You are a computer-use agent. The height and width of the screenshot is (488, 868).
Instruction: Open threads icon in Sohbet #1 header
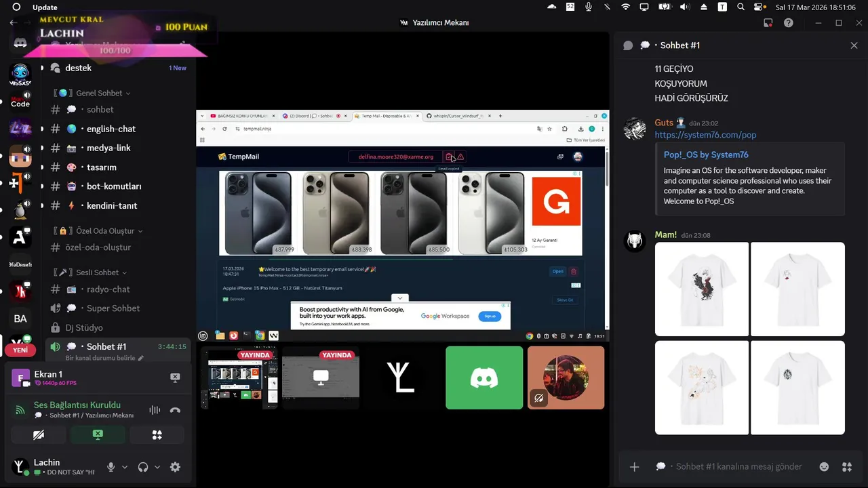tap(628, 45)
